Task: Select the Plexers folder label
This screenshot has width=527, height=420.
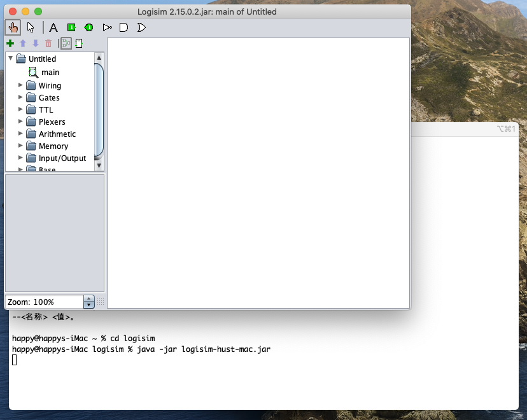Action: coord(52,122)
